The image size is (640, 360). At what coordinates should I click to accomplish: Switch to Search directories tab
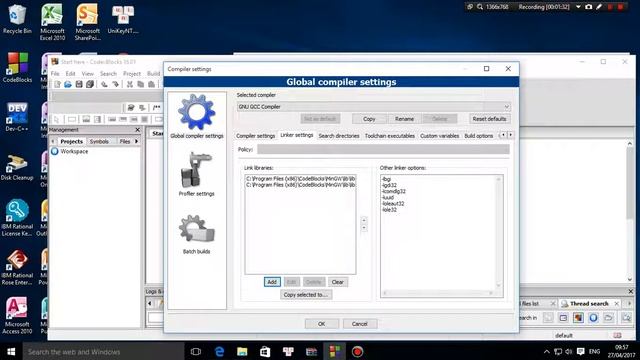[x=339, y=136]
